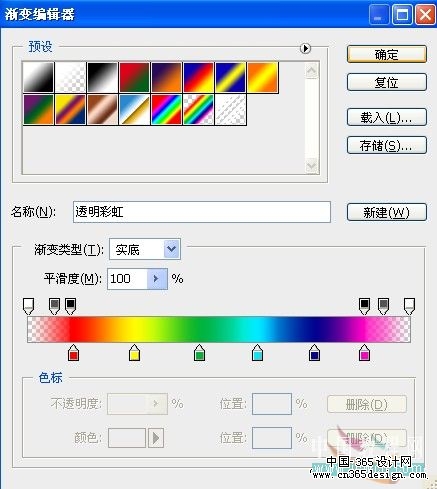Select the yellow color stop marker
This screenshot has height=489, width=437.
click(134, 353)
